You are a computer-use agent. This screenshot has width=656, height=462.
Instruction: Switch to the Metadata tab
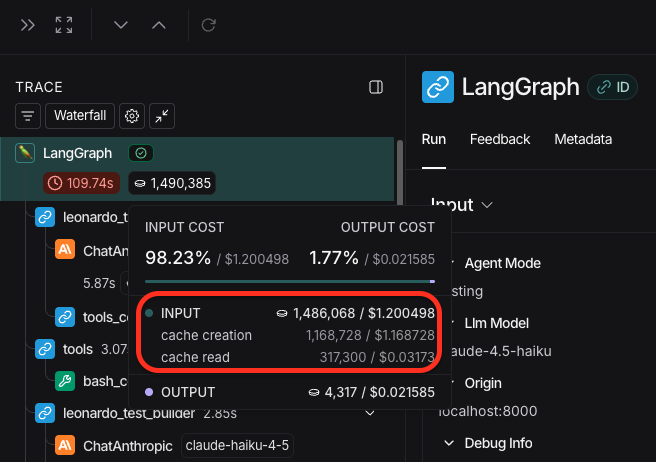582,139
